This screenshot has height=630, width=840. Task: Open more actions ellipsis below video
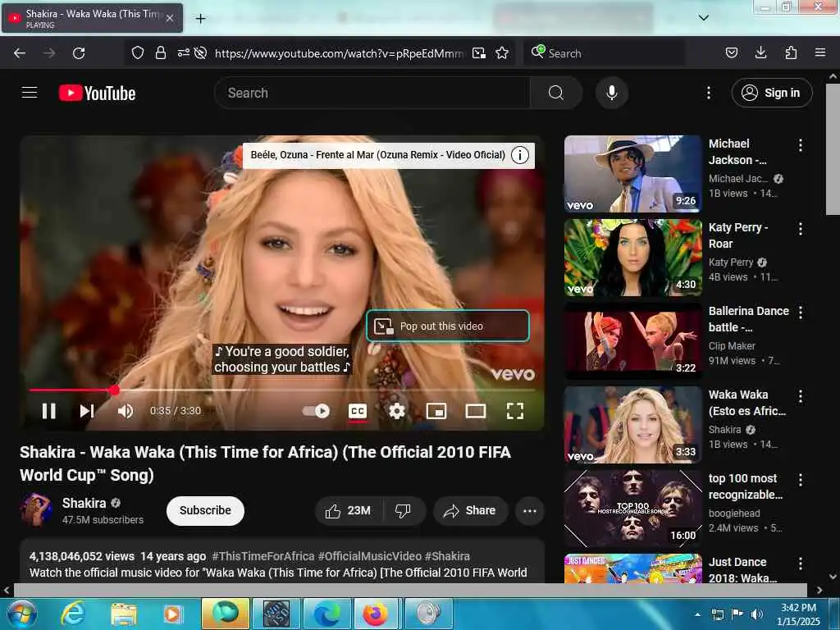(530, 510)
